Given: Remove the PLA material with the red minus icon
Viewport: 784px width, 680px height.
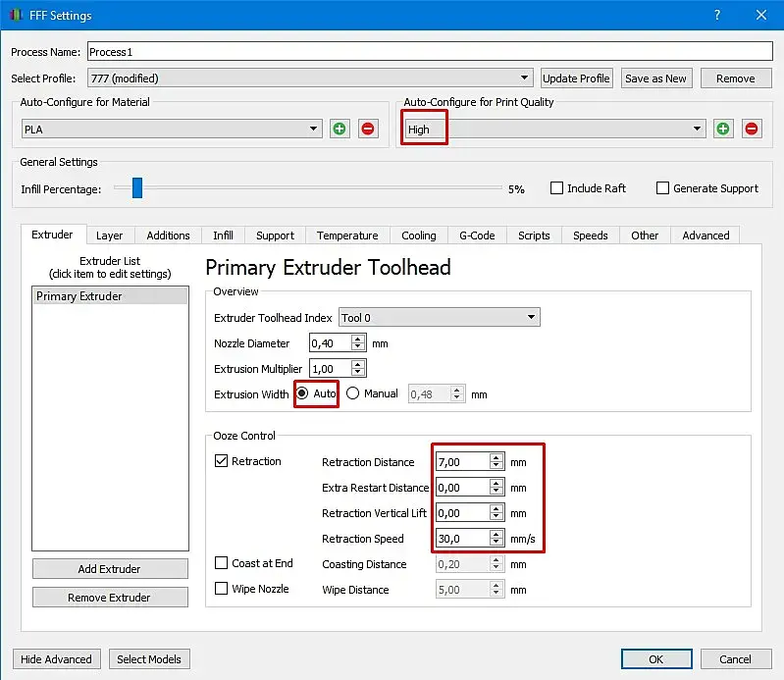Looking at the screenshot, I should [x=368, y=129].
